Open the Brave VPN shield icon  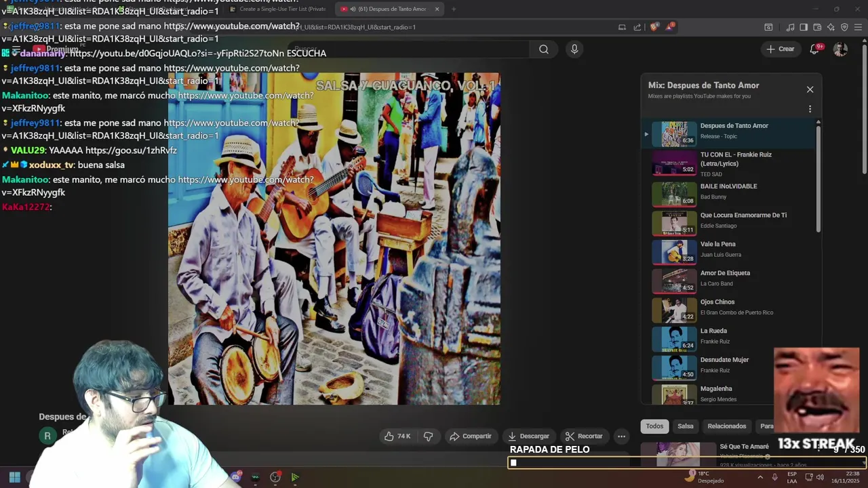(844, 27)
